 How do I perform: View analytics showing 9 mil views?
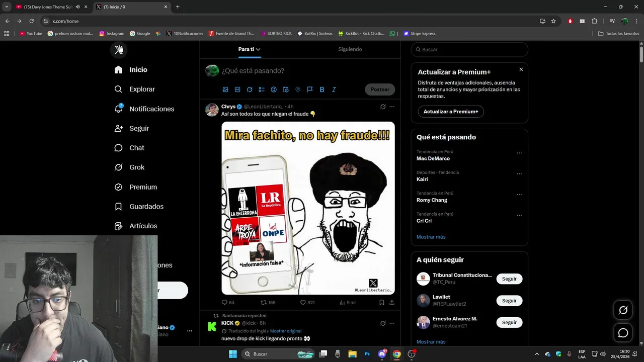coord(348,303)
